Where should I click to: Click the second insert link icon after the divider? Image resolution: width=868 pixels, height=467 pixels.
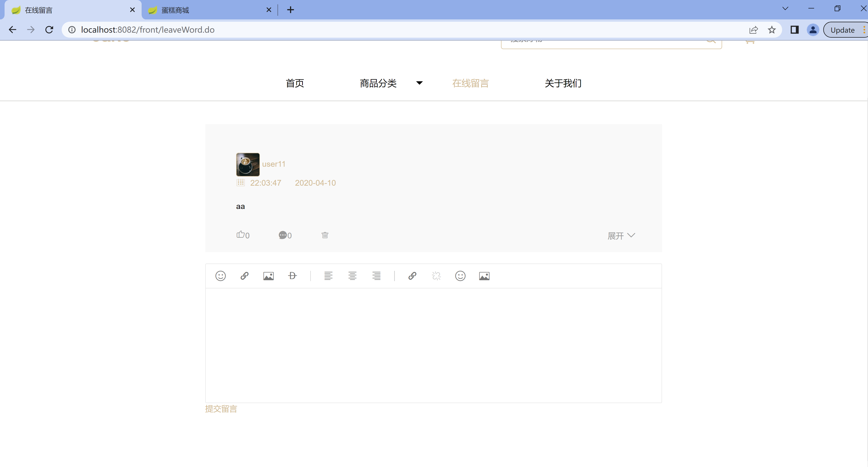click(x=412, y=276)
